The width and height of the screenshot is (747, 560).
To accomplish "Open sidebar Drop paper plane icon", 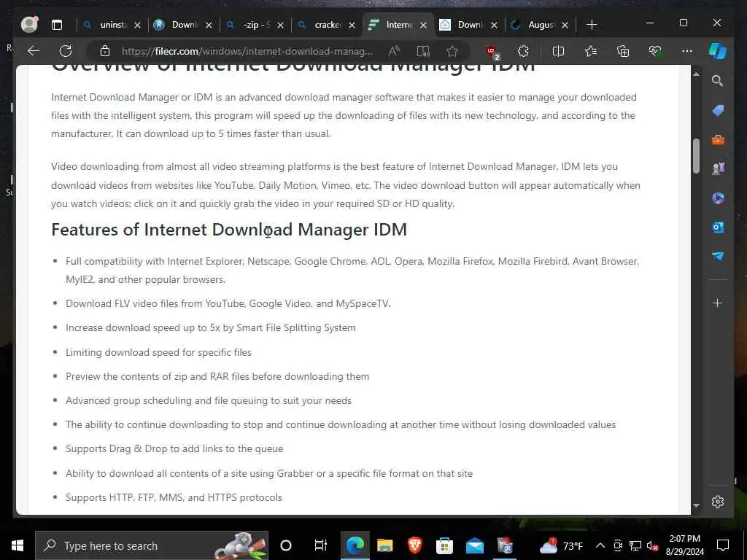I will (x=718, y=256).
